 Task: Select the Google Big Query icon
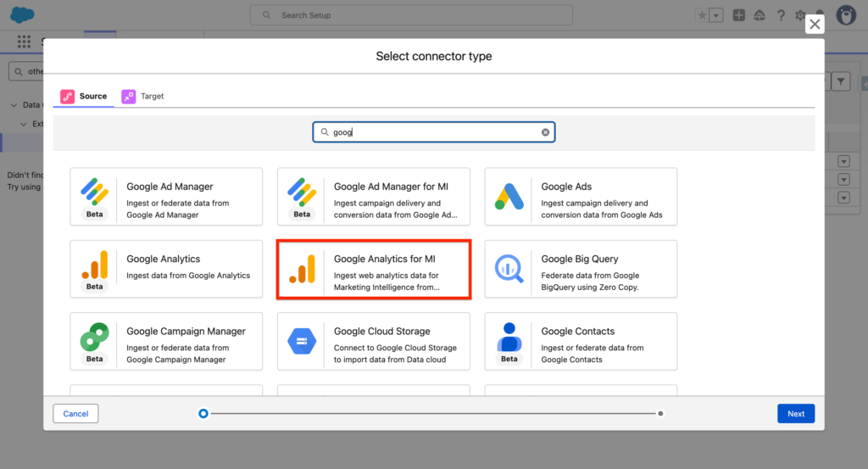pyautogui.click(x=509, y=268)
